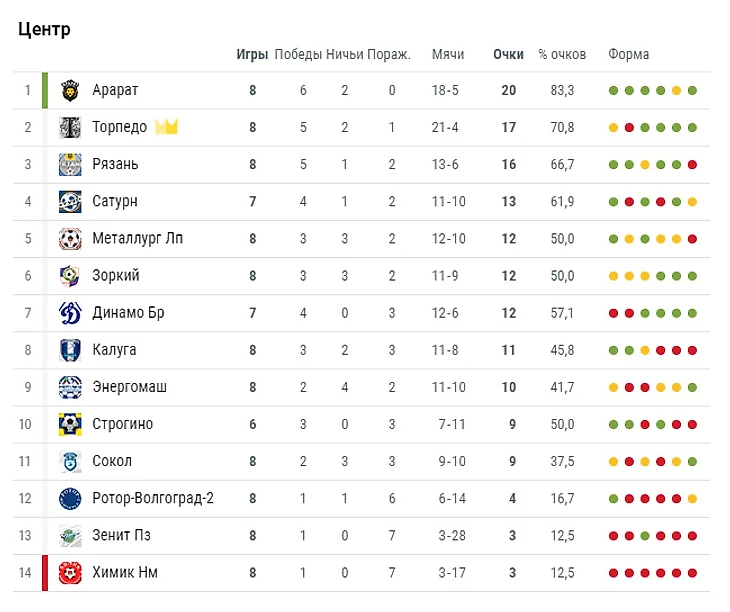Viewport: 730px width, 612px height.
Task: Open the Энергомаш team link
Action: [x=129, y=387]
